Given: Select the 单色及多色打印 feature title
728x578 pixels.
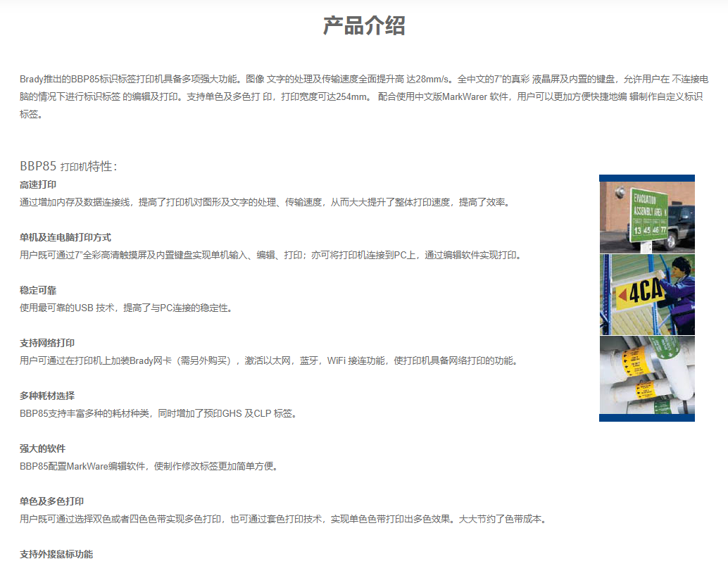Looking at the screenshot, I should click(x=51, y=501).
